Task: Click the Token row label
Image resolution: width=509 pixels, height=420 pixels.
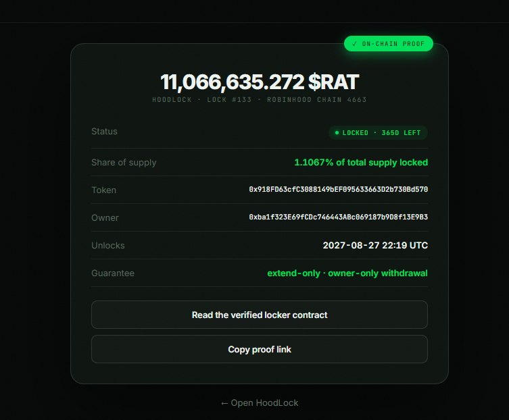Action: click(x=104, y=190)
